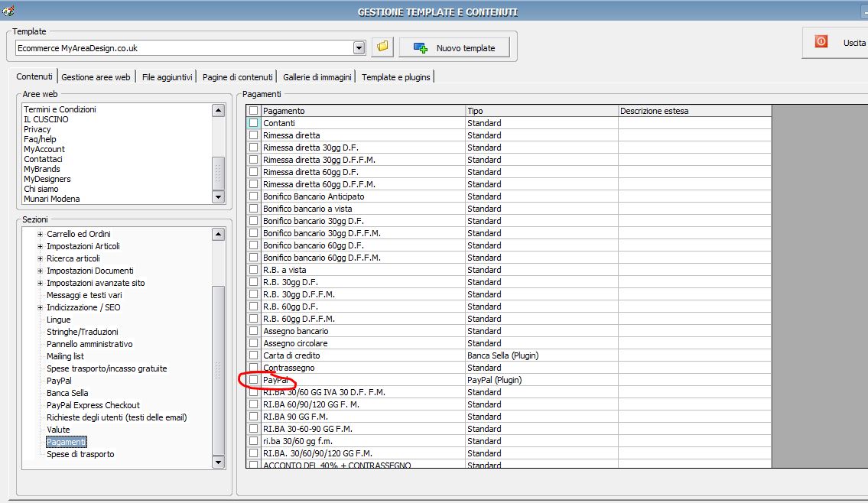Select Spese di trasporto section
Screen dimensions: 868x503
[80, 454]
